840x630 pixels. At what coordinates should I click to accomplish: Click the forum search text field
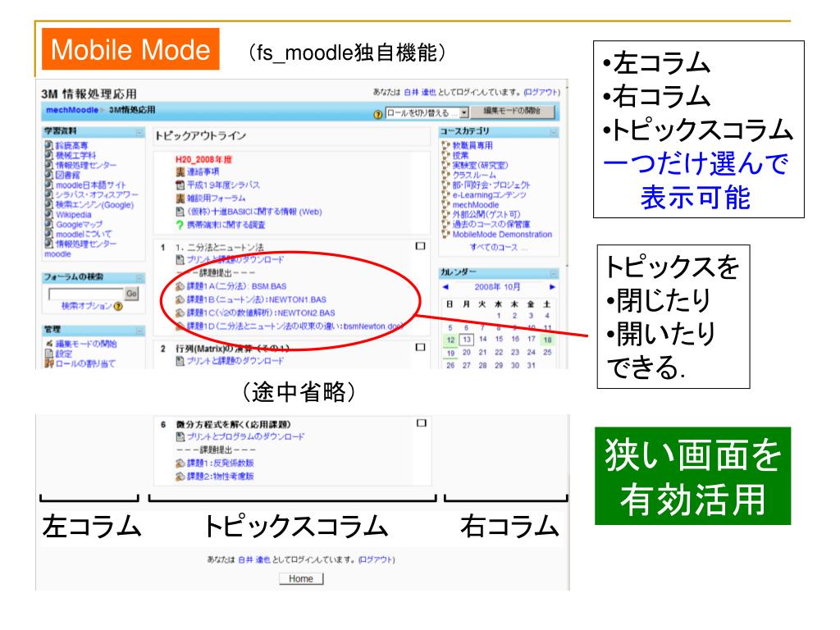pos(85,294)
